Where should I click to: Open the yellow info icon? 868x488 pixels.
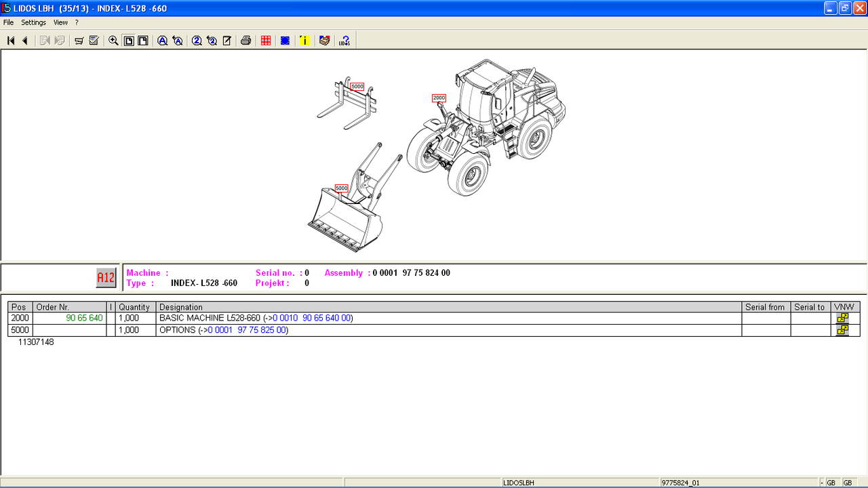click(x=305, y=41)
